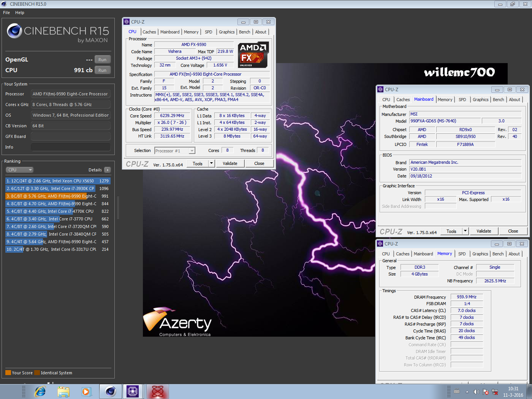
Task: Run the CPU benchmark
Action: [103, 70]
